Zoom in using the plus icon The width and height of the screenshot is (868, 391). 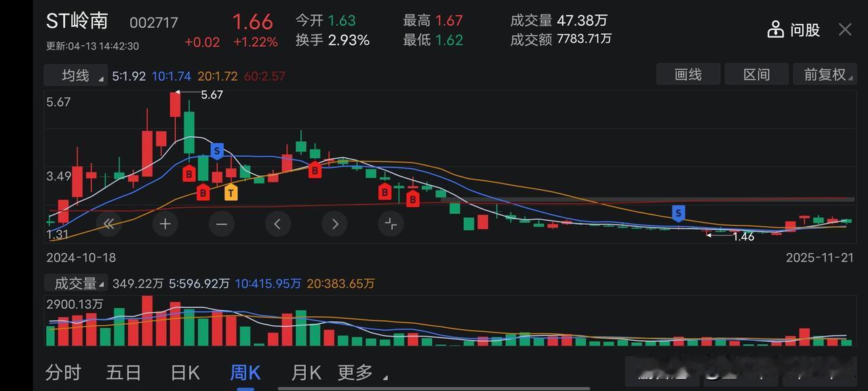(x=165, y=223)
